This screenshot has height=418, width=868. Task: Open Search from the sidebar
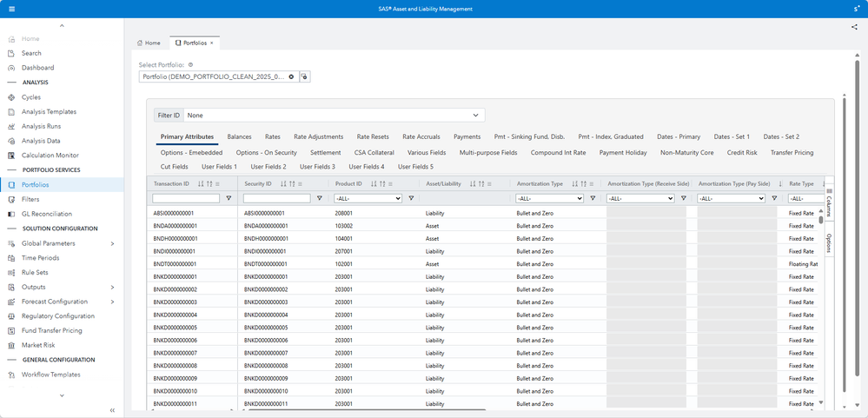coord(31,53)
